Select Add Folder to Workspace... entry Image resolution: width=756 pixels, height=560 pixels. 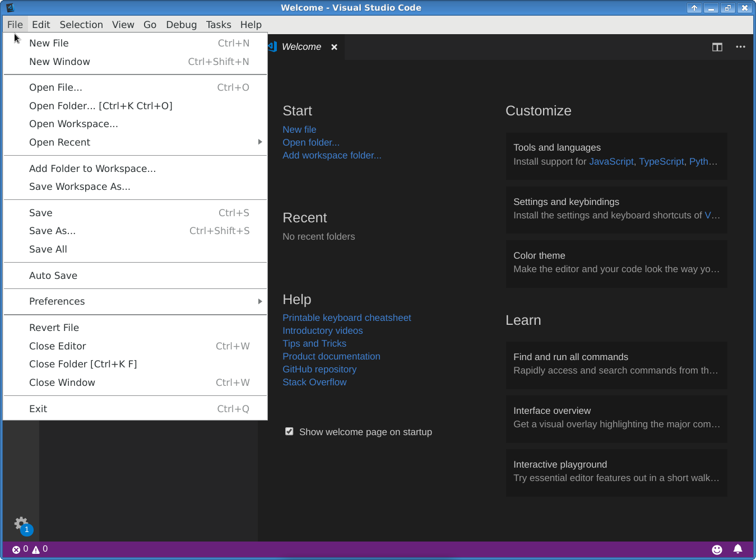pyautogui.click(x=135, y=169)
